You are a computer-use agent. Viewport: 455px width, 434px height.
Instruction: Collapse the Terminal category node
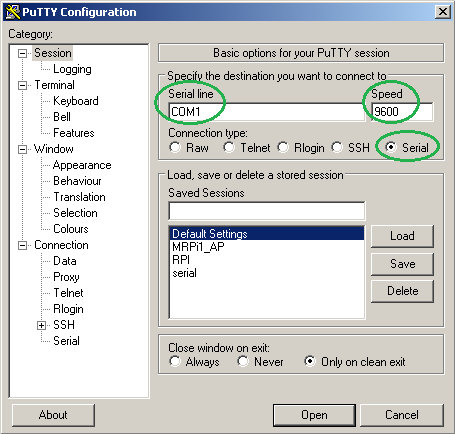point(22,86)
